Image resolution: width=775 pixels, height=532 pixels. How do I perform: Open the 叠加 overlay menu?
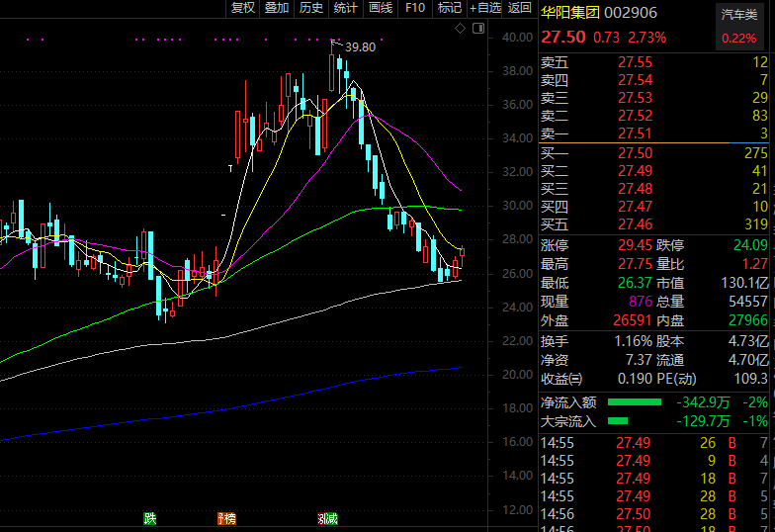[x=277, y=8]
